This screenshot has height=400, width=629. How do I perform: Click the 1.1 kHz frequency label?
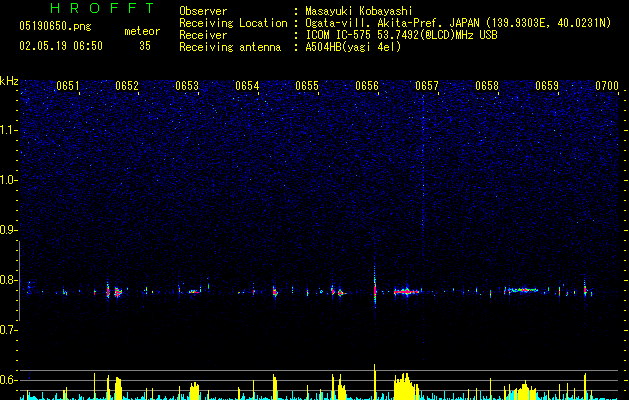click(x=9, y=130)
